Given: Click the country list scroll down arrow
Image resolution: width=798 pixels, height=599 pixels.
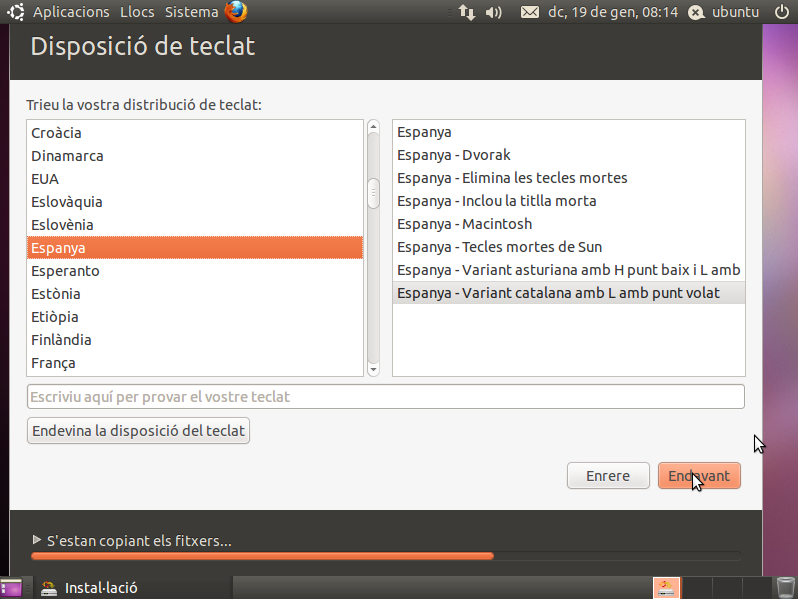Looking at the screenshot, I should [374, 369].
